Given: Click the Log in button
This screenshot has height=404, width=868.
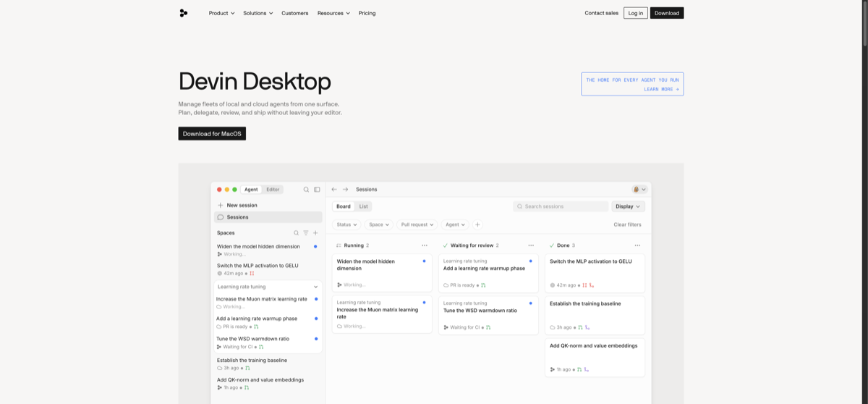Looking at the screenshot, I should tap(636, 13).
